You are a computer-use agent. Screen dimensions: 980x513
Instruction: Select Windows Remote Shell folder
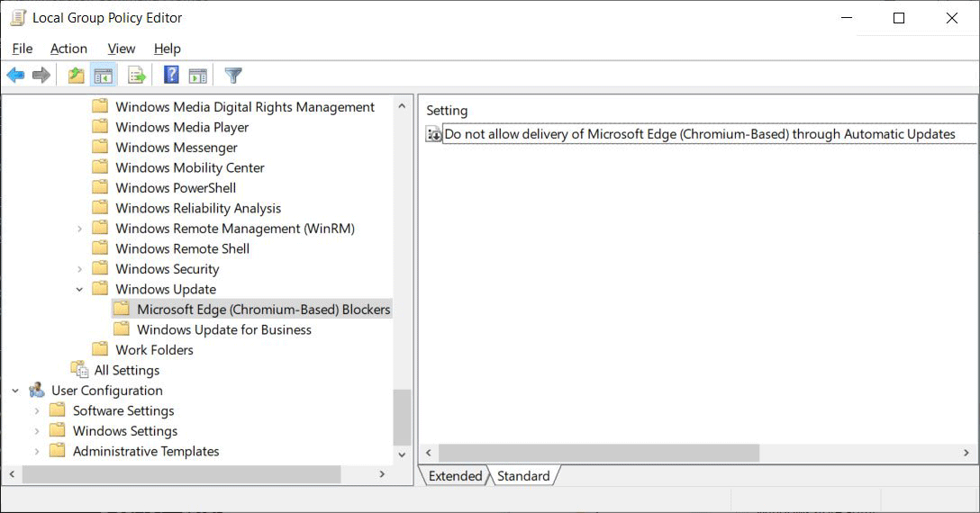pyautogui.click(x=183, y=248)
